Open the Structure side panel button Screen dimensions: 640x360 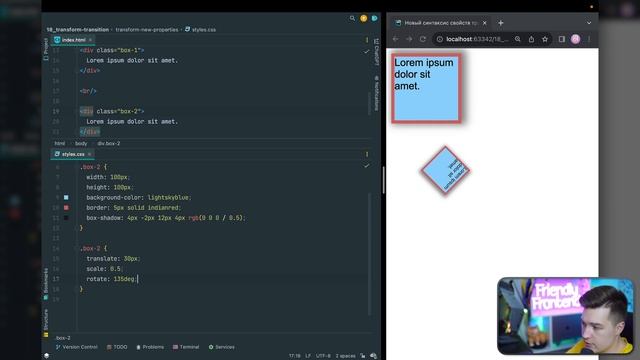coord(46,322)
